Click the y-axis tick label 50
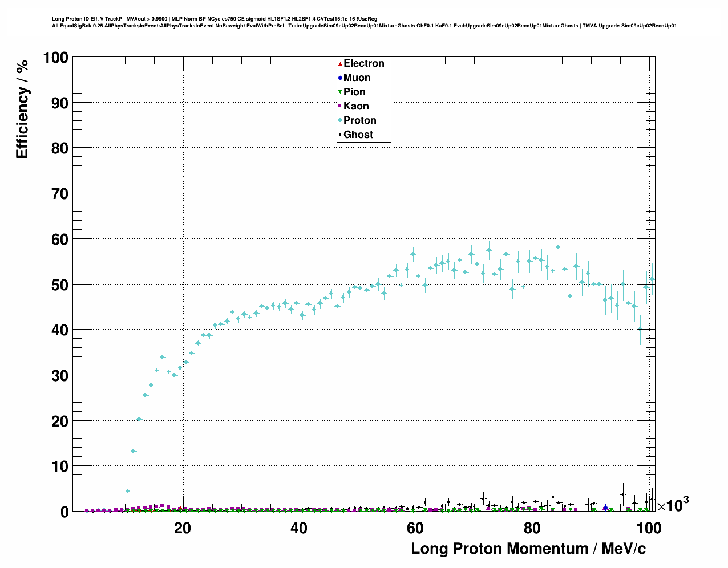Screen dimensions: 728x568 pyautogui.click(x=56, y=285)
